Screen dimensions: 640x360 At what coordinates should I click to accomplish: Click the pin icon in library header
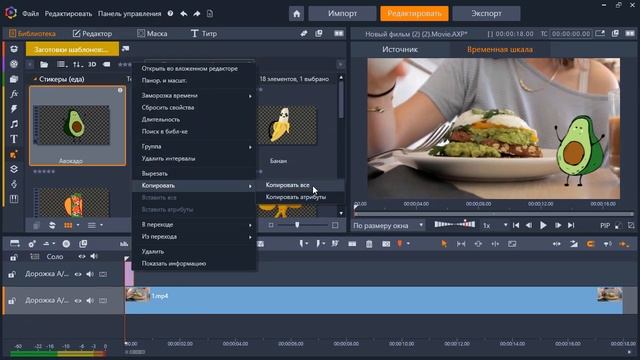(304, 33)
